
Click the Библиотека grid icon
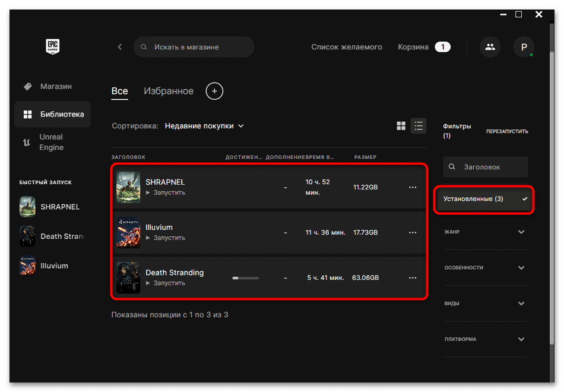(28, 115)
